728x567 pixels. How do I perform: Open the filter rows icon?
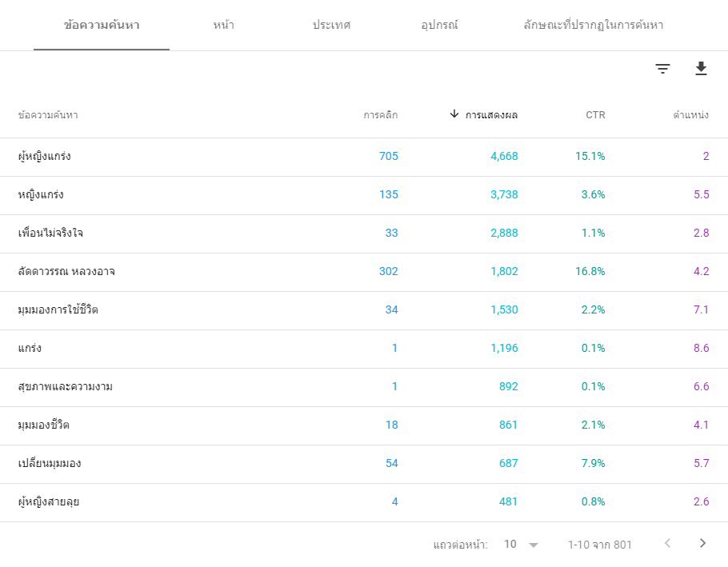662,69
